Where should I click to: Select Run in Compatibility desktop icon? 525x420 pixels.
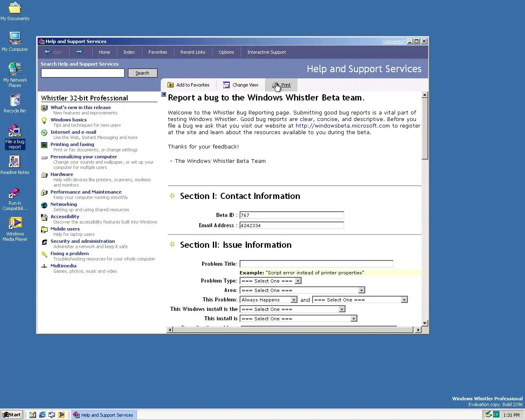point(15,199)
